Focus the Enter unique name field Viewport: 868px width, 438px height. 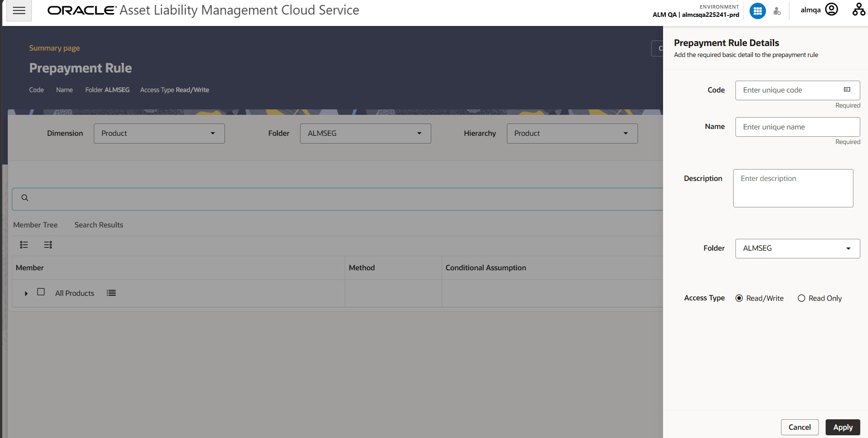tap(798, 127)
